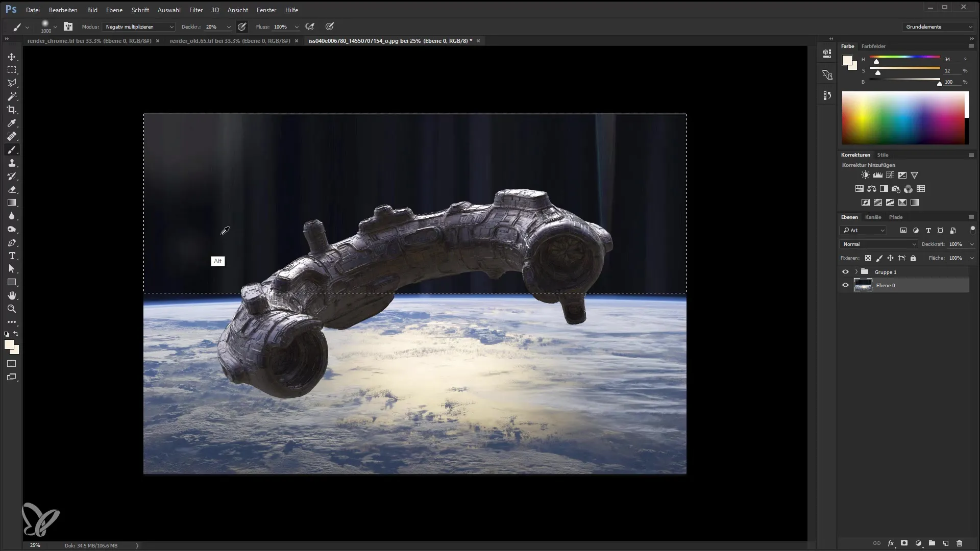Delete the selected layer

[x=959, y=543]
